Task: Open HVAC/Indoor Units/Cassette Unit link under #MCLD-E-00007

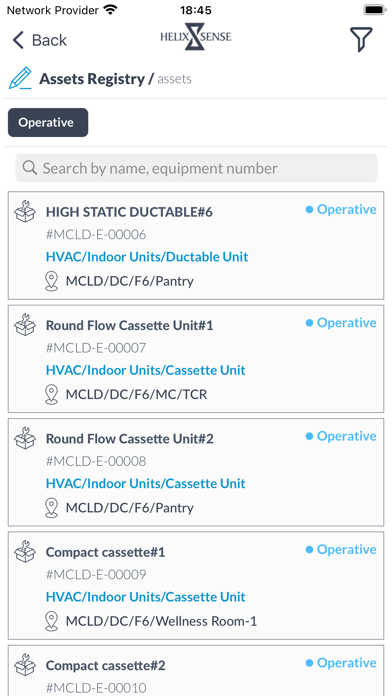Action: tap(146, 370)
